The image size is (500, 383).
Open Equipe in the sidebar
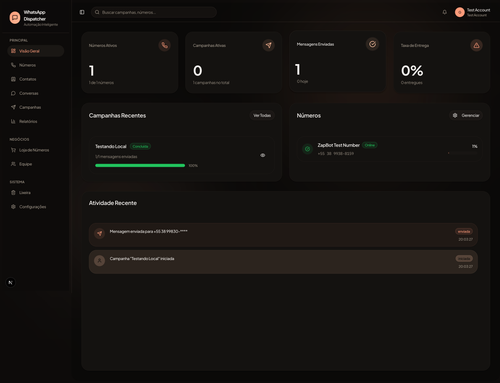(36, 164)
